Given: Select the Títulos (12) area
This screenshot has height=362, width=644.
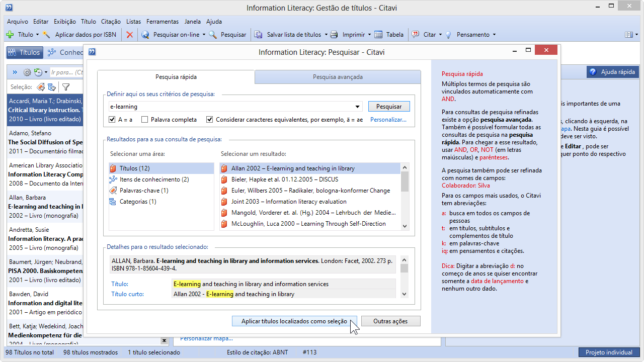Looking at the screenshot, I should (x=161, y=168).
